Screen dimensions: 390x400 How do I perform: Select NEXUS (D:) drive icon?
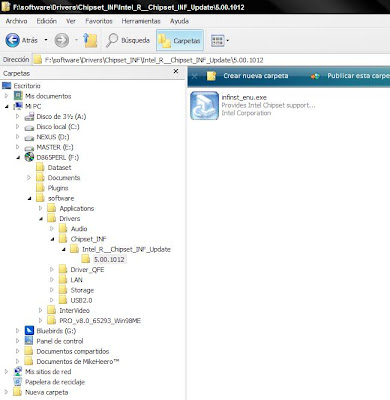coord(29,137)
